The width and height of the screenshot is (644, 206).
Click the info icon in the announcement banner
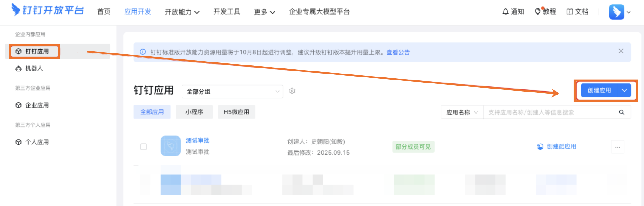click(x=143, y=52)
